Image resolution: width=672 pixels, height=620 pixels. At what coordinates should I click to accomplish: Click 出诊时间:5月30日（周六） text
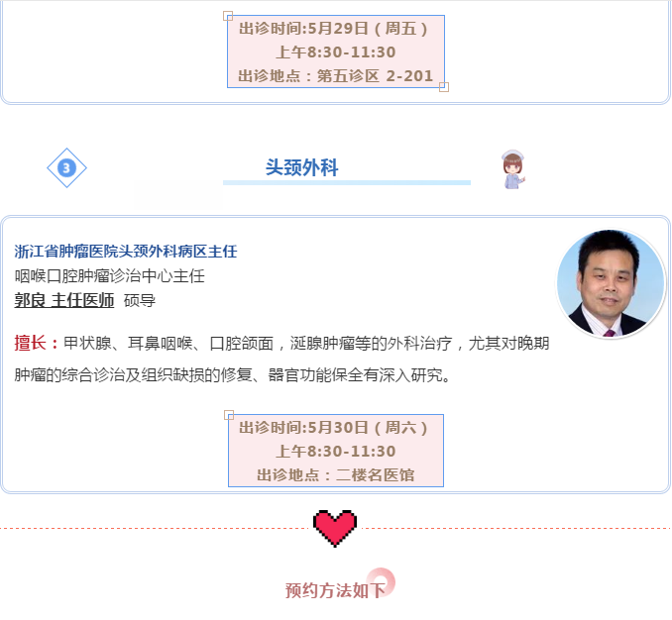[x=334, y=427]
